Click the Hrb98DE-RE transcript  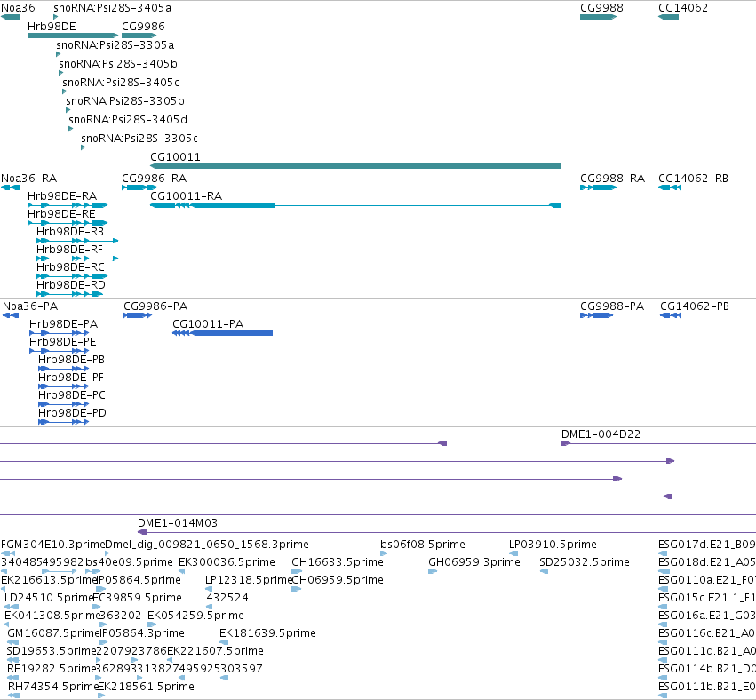click(68, 223)
